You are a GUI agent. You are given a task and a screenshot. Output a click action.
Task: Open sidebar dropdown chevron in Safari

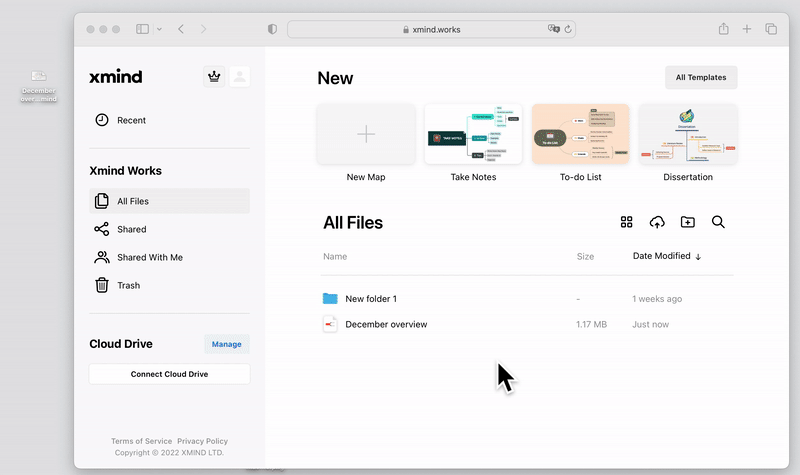tap(159, 29)
